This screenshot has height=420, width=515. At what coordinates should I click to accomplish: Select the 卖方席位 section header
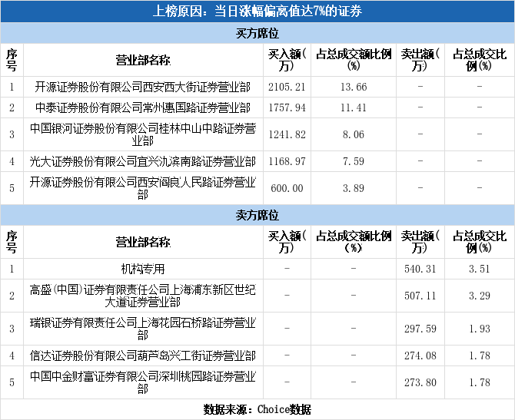point(257,215)
